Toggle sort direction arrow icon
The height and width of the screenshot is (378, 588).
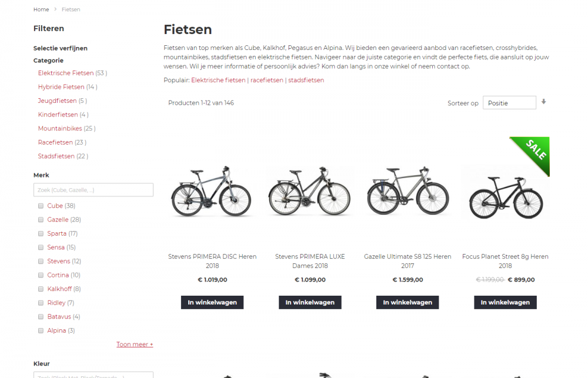coord(543,102)
